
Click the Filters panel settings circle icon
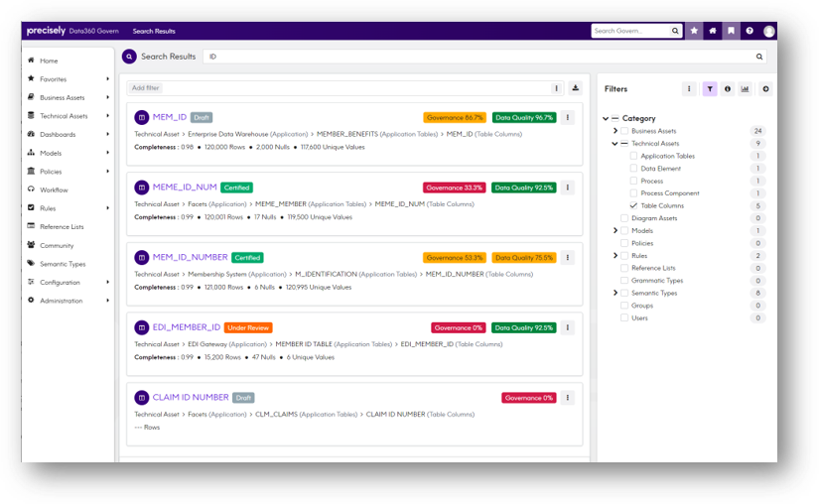765,89
